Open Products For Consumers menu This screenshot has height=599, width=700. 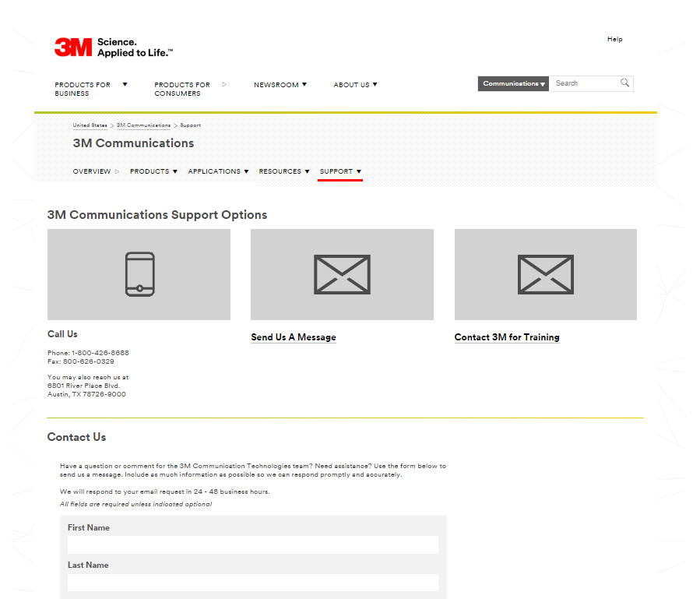tap(190, 89)
